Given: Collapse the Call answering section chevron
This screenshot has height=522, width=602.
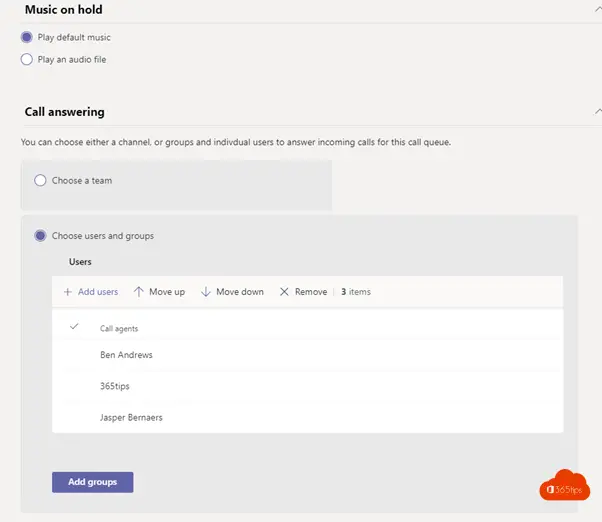Looking at the screenshot, I should coord(598,112).
